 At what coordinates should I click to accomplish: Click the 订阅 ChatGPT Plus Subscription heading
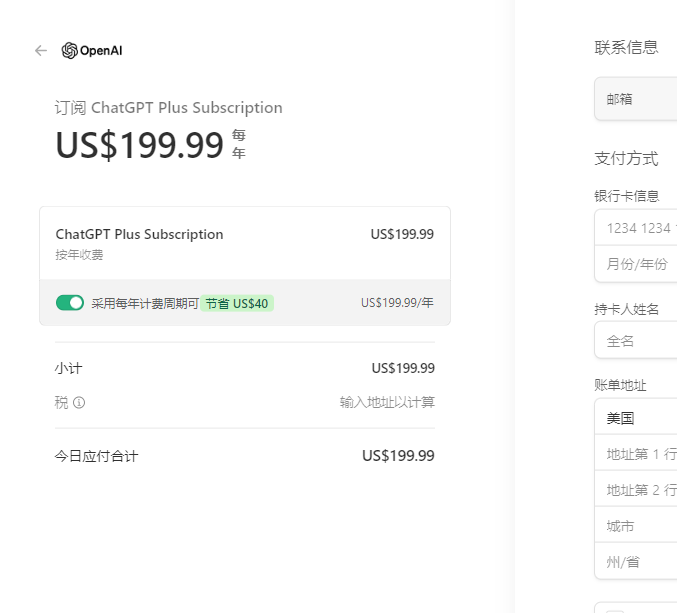pyautogui.click(x=168, y=107)
